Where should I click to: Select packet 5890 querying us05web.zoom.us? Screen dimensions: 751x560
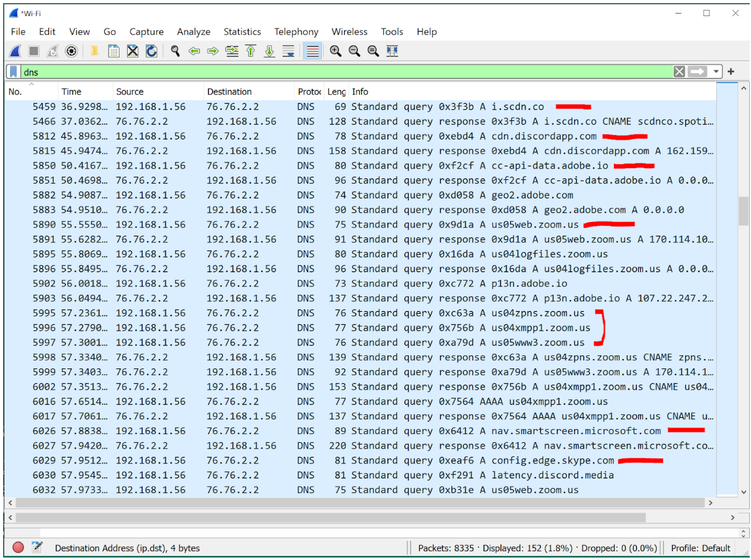361,224
